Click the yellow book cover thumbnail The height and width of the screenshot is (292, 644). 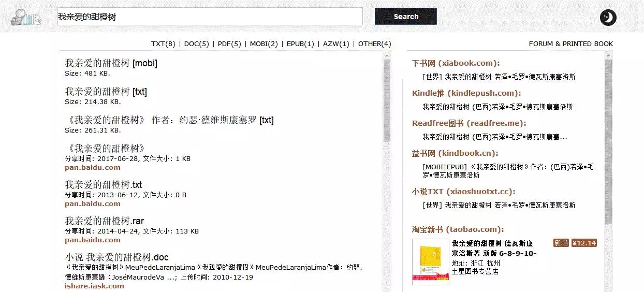coord(428,261)
